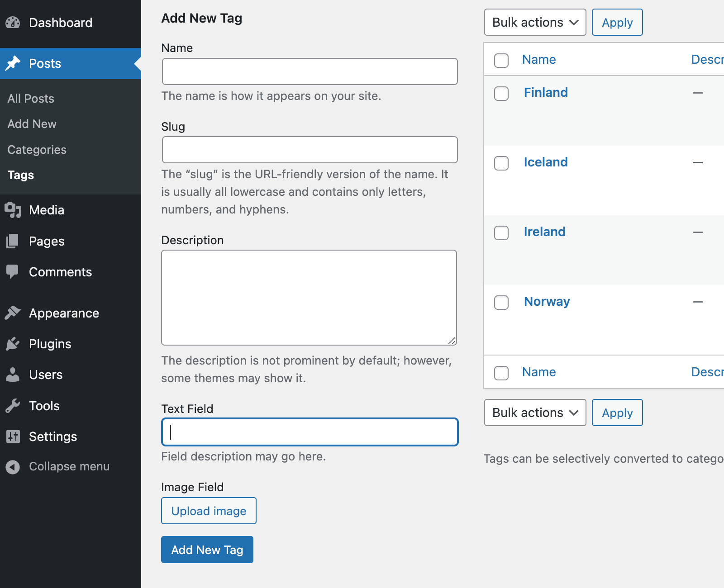The height and width of the screenshot is (588, 724).
Task: Click the Comments speech bubble icon
Action: (13, 271)
